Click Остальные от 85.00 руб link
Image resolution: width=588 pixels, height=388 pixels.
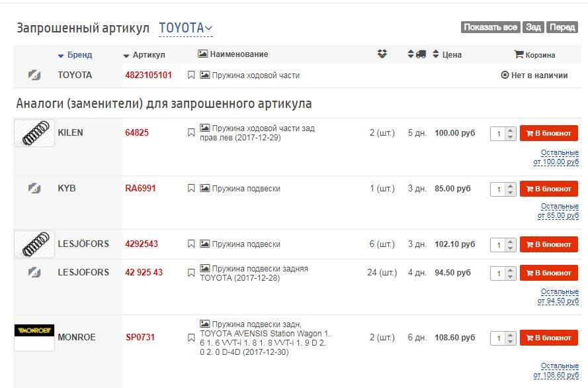559,211
